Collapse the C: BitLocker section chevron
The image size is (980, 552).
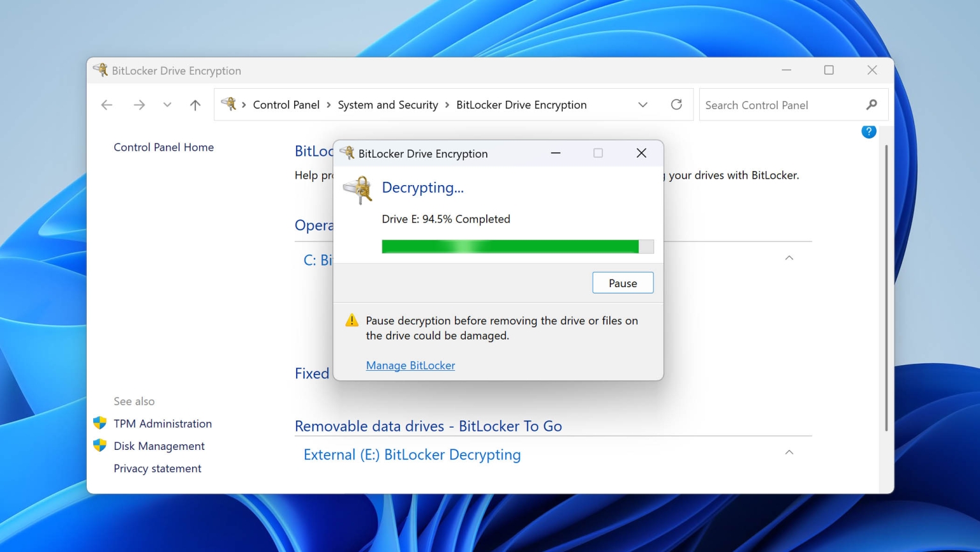789,258
